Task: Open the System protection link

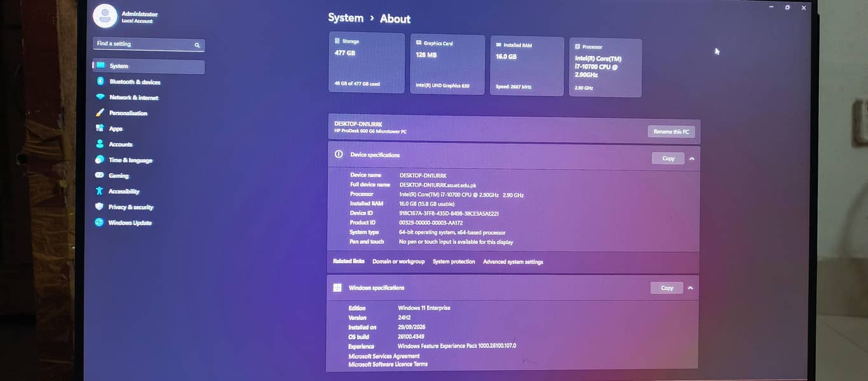Action: (x=454, y=262)
